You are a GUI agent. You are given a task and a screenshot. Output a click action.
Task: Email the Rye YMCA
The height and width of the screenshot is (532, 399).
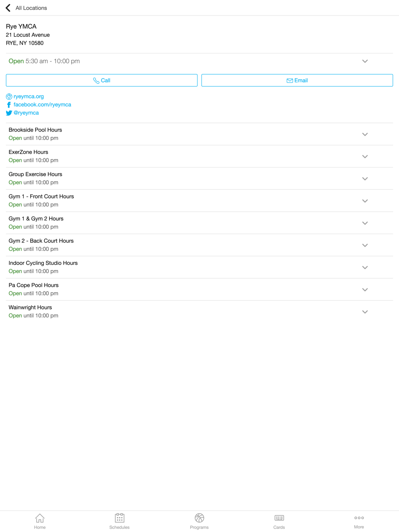click(297, 80)
